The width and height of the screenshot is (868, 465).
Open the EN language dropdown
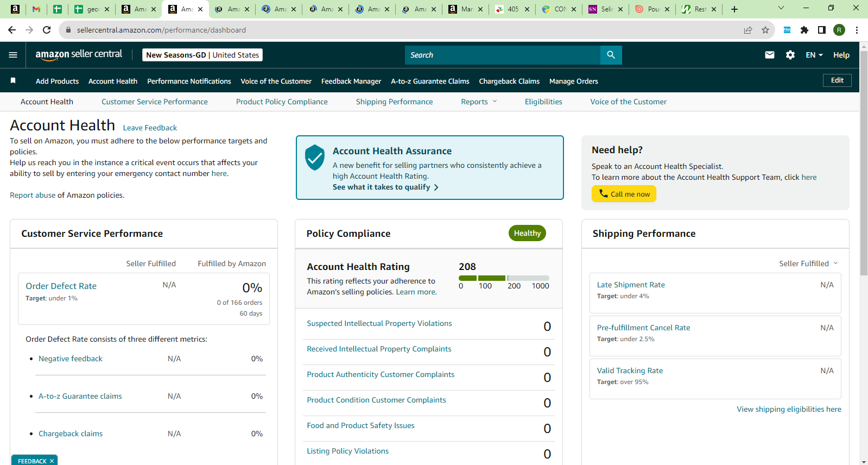(x=814, y=55)
